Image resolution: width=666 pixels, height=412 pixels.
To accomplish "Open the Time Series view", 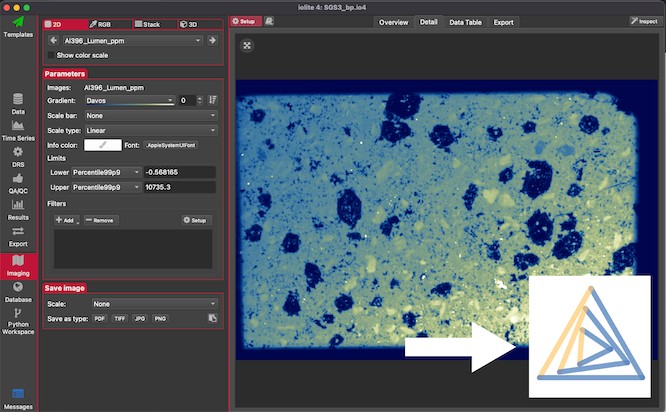I will (18, 131).
